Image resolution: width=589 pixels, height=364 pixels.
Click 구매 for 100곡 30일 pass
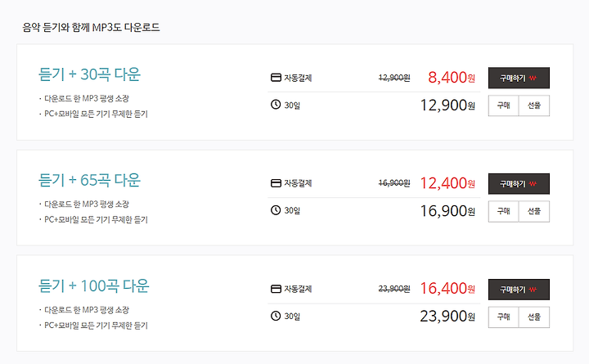click(x=503, y=317)
